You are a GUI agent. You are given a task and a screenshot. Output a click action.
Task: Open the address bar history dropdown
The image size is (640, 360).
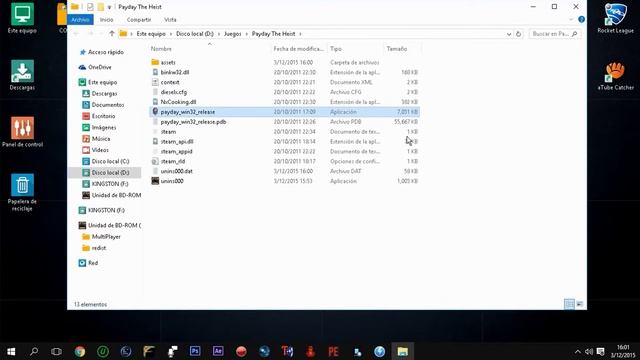(x=509, y=34)
